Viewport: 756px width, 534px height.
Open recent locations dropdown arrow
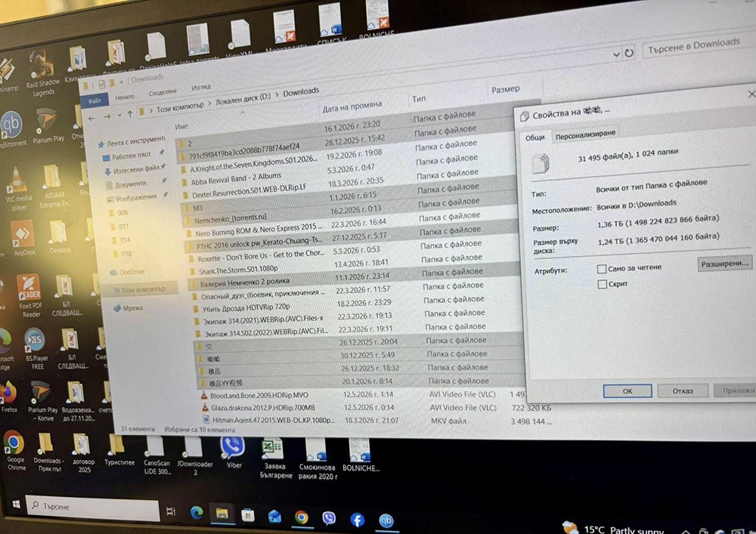coord(119,116)
